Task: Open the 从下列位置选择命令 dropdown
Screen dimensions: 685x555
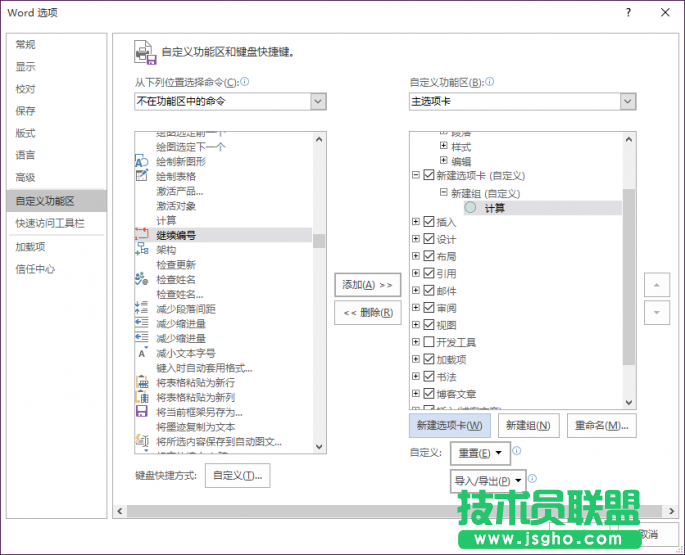Action: click(x=318, y=101)
